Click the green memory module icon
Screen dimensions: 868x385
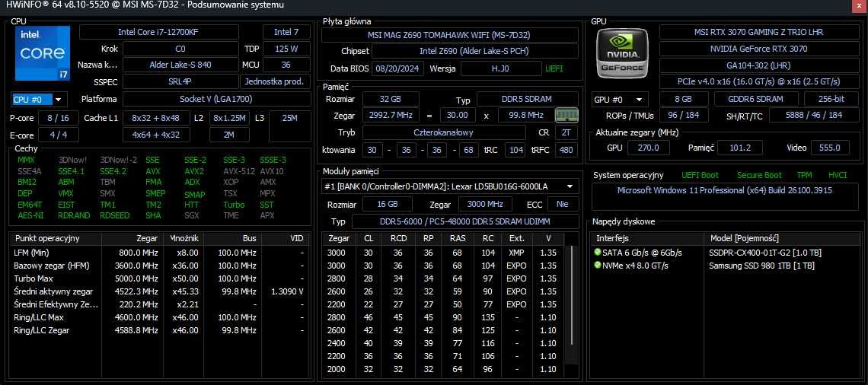click(x=566, y=115)
